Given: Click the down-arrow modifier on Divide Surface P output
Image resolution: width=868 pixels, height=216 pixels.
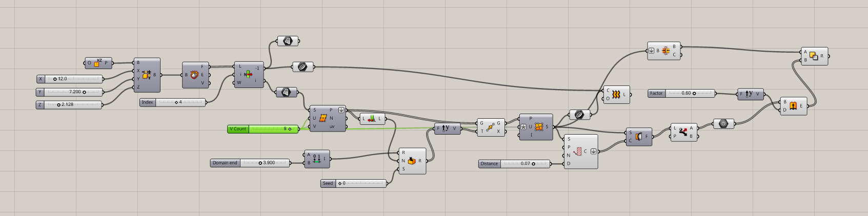Looking at the screenshot, I should (341, 110).
